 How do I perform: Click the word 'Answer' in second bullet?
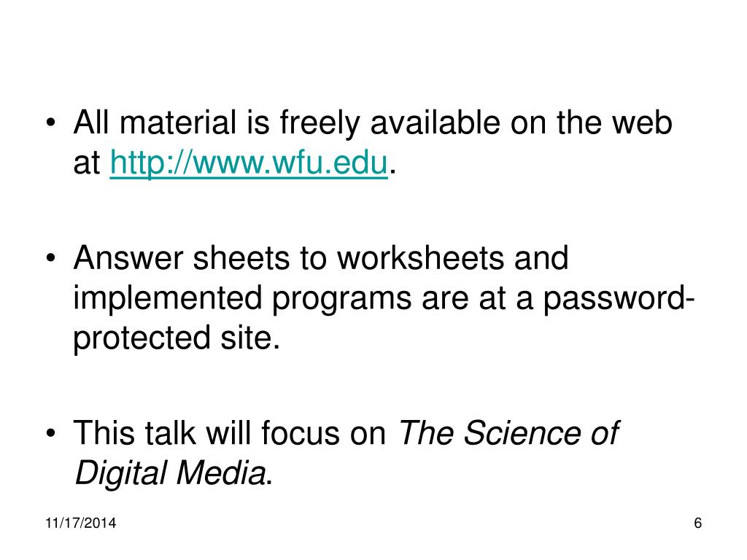(x=128, y=259)
